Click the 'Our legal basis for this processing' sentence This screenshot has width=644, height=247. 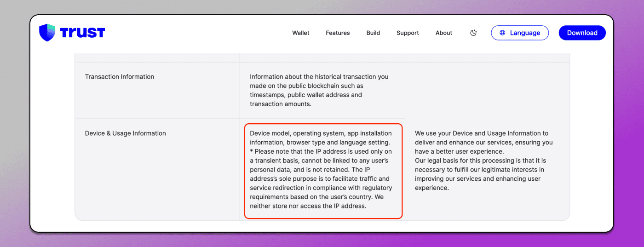click(480, 174)
